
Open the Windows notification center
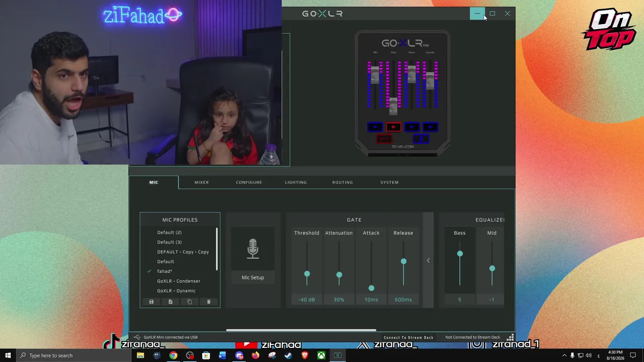tap(633, 355)
